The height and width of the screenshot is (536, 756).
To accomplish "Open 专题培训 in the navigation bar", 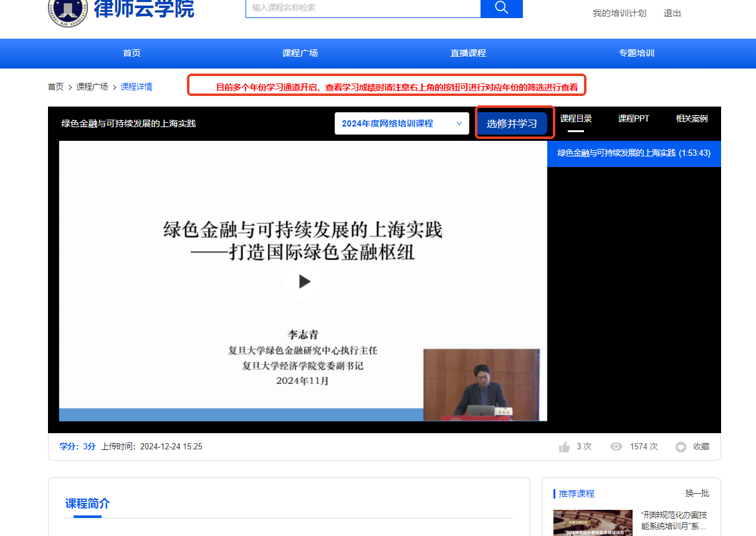I will (636, 54).
